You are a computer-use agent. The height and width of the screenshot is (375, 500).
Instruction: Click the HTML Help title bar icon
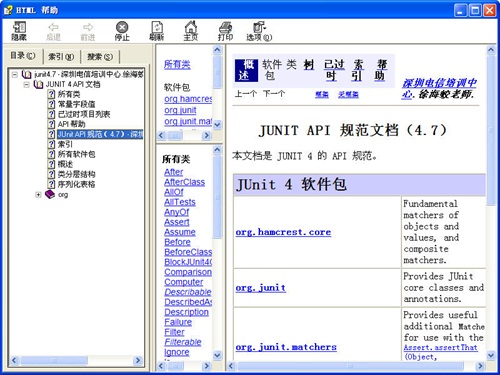coord(8,10)
